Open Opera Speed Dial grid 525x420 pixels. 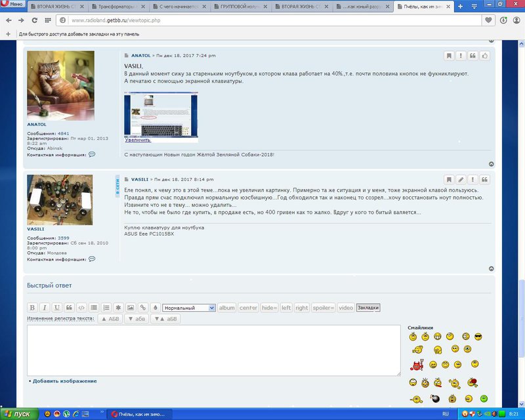(x=47, y=20)
